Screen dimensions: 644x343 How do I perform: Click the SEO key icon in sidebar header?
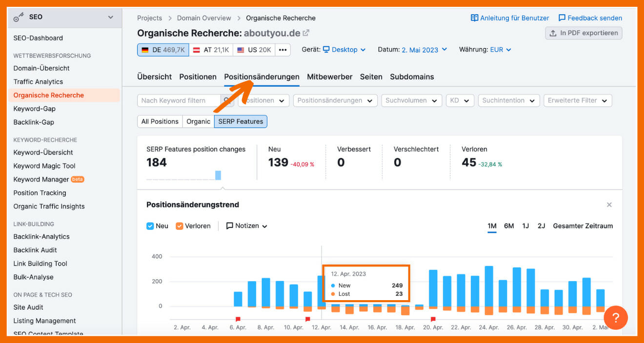[19, 18]
